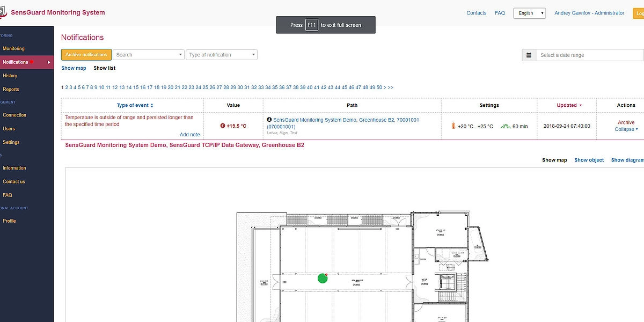The image size is (644, 322).
Task: Click the white arrow on Notifications sidebar item
Action: (49, 62)
